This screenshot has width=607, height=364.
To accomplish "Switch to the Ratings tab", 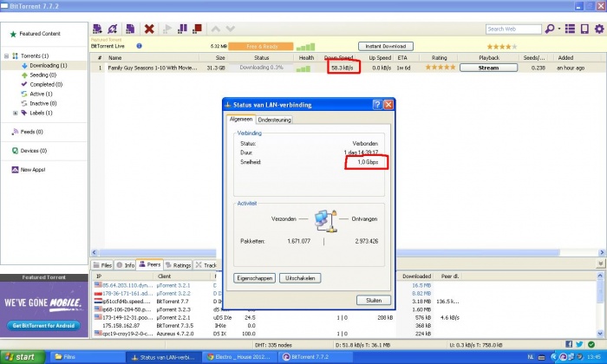I will click(x=178, y=265).
